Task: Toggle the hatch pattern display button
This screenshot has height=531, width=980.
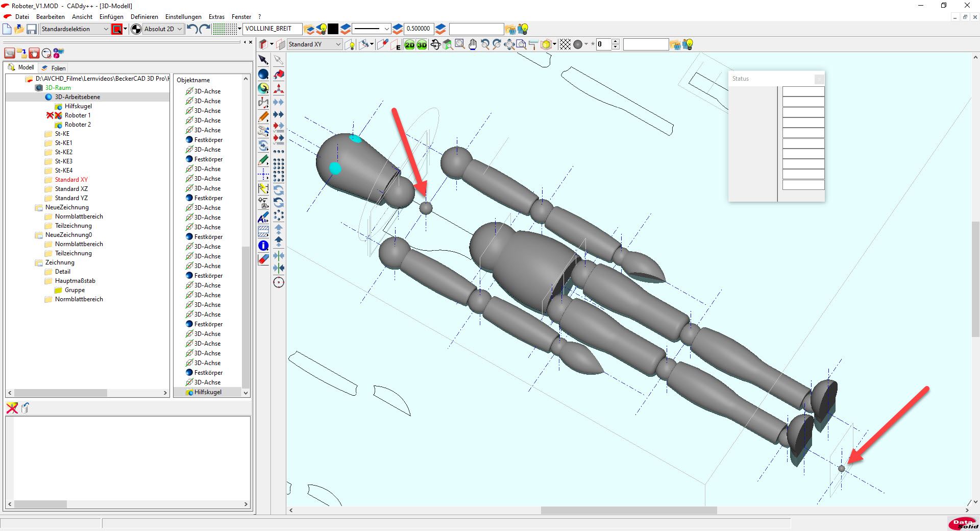Action: pos(565,45)
